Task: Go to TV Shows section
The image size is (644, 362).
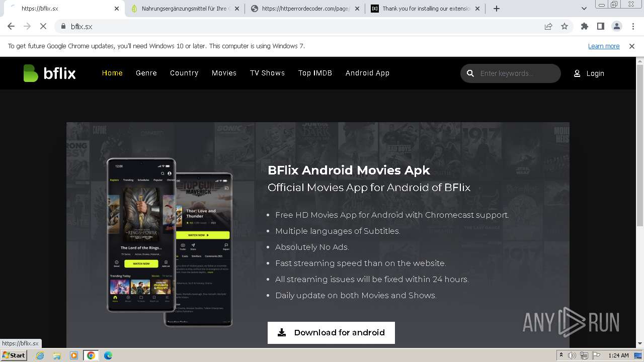Action: 267,73
